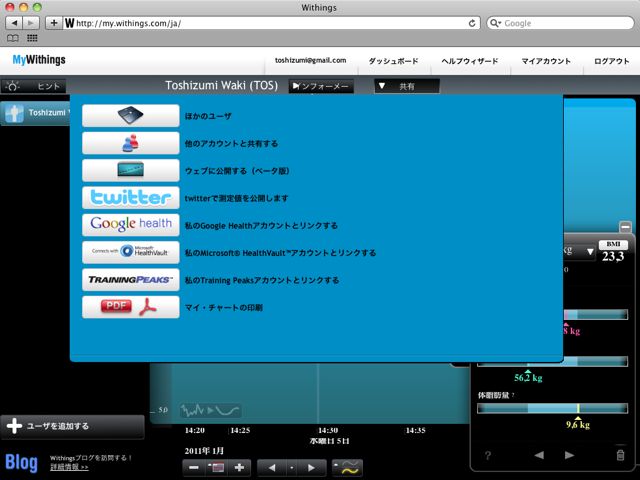Click the scale icon for ほかのユーザ

point(131,116)
